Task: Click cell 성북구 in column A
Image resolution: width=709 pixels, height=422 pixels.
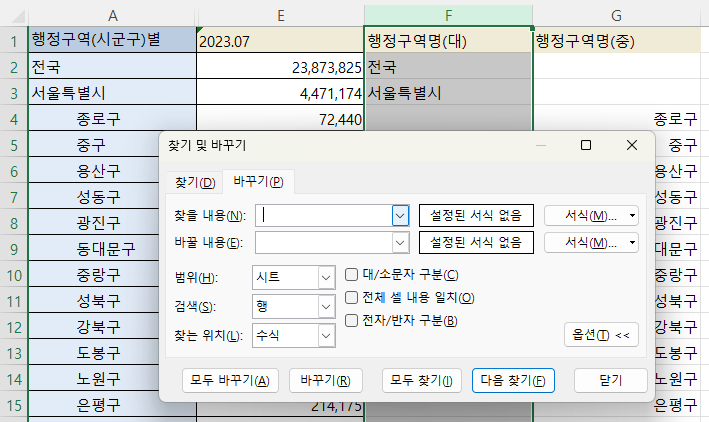Action: point(94,301)
